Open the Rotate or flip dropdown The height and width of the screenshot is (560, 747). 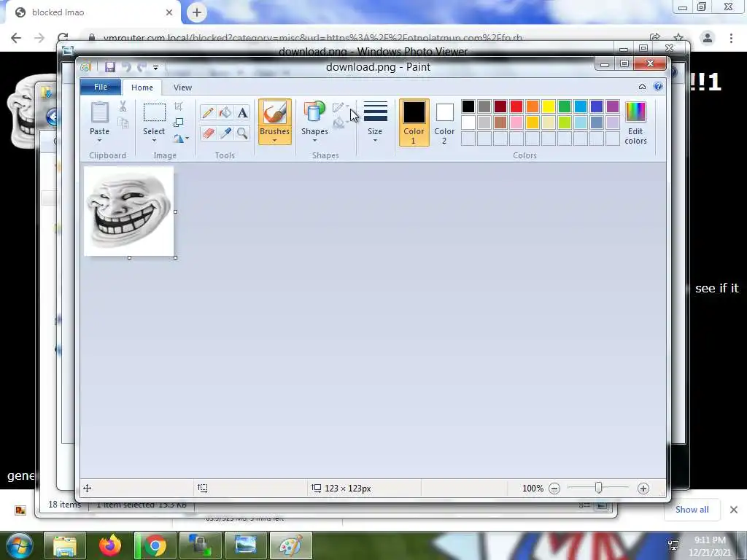click(x=181, y=139)
